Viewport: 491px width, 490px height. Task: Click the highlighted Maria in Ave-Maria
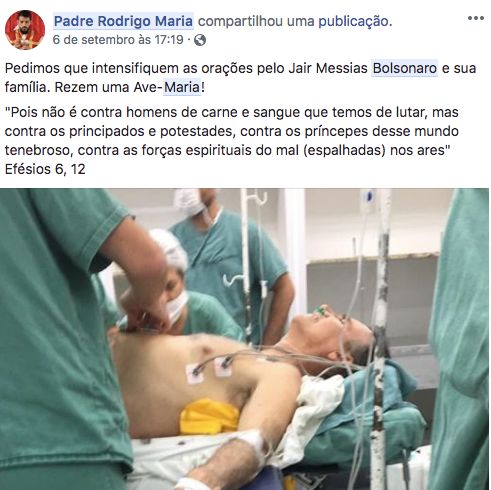pyautogui.click(x=182, y=87)
